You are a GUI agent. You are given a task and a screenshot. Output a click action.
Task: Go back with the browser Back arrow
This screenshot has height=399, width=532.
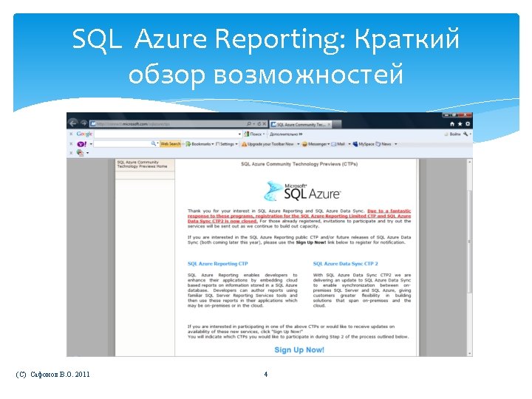[x=72, y=123]
